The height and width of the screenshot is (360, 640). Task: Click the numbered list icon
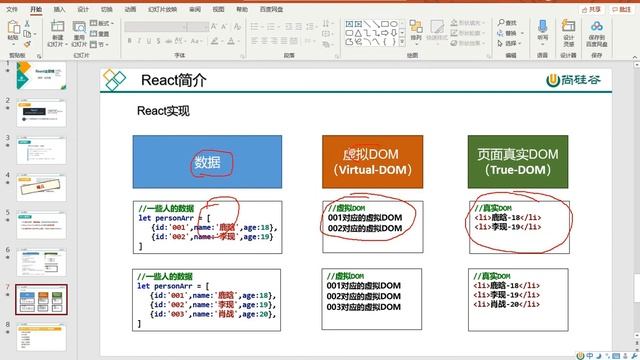point(271,27)
